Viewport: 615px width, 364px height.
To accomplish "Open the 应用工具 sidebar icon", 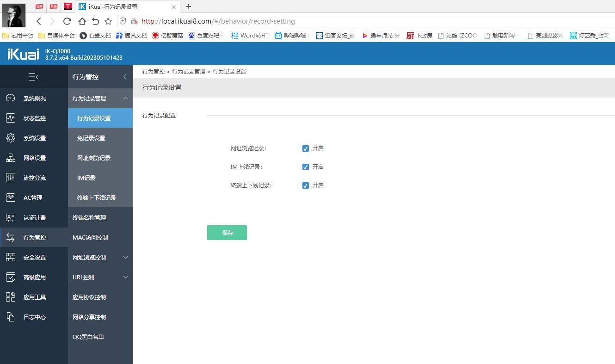I will (11, 297).
